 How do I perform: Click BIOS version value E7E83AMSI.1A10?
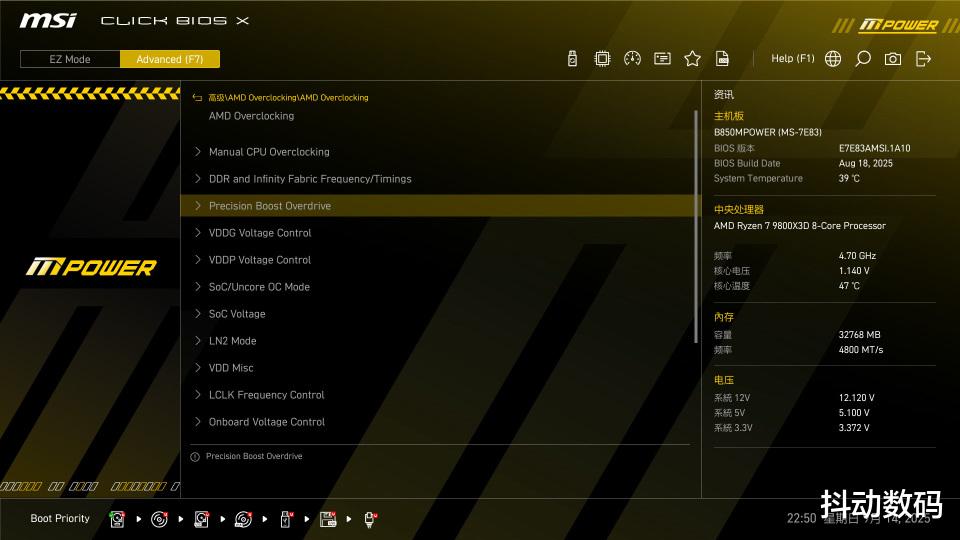coord(874,148)
